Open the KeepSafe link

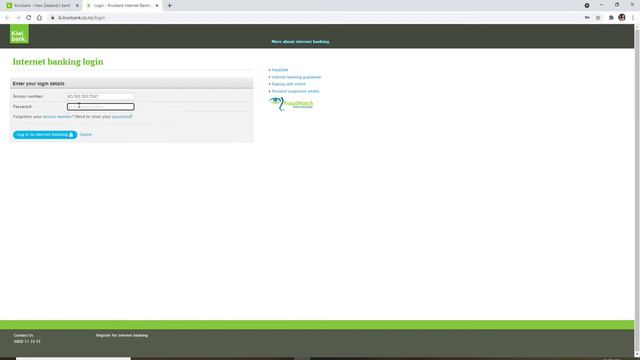pos(280,70)
